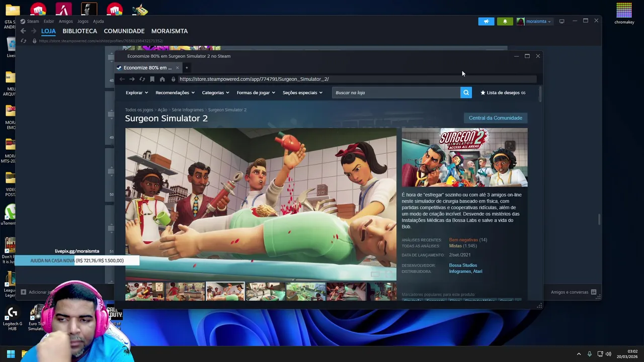The width and height of the screenshot is (644, 362).
Task: Click the forward arrow in main Steam window
Action: 34,31
